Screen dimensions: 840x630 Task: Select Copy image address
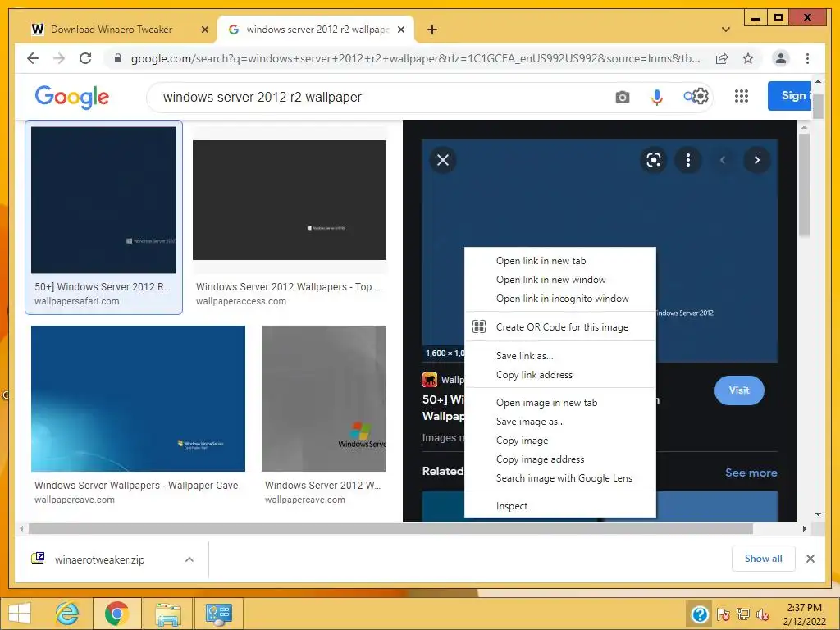pyautogui.click(x=559, y=459)
